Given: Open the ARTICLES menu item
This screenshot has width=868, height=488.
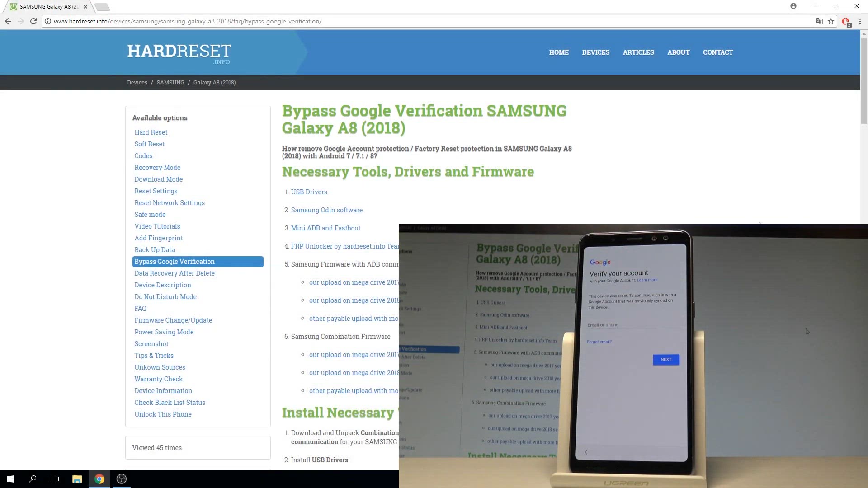Looking at the screenshot, I should pyautogui.click(x=638, y=52).
